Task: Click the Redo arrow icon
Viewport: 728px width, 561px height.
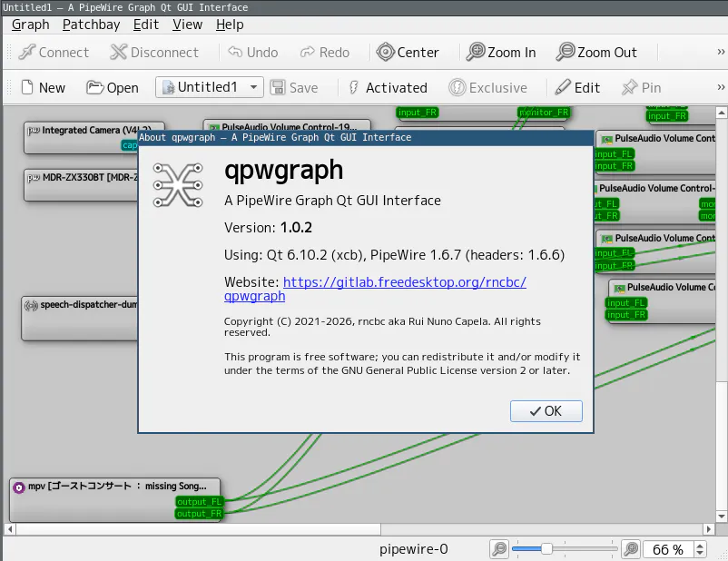Action: (x=308, y=52)
